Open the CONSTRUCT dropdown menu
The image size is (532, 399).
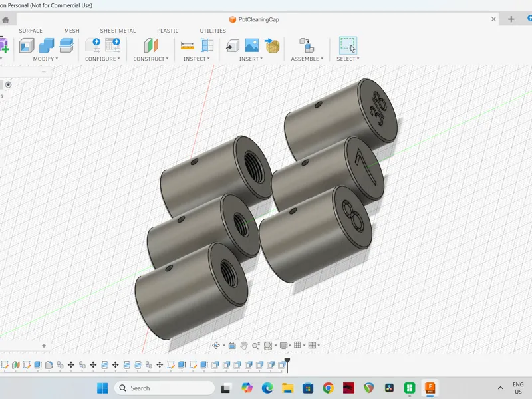pyautogui.click(x=151, y=59)
